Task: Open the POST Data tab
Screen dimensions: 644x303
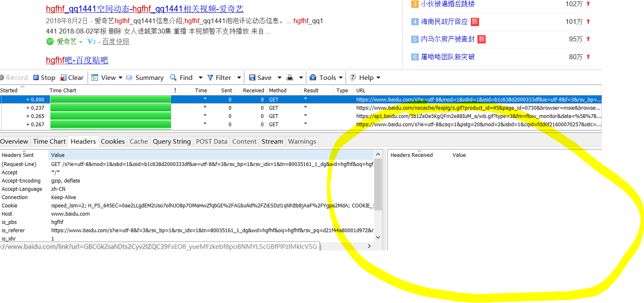Action: point(211,141)
